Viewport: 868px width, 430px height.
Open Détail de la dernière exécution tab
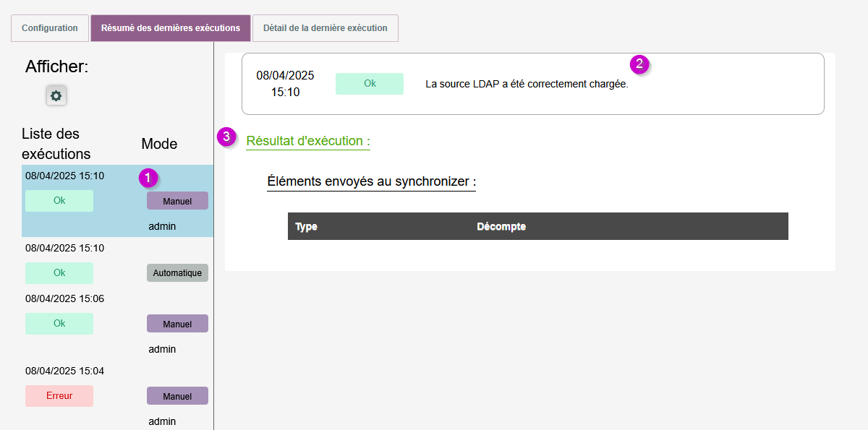click(325, 28)
